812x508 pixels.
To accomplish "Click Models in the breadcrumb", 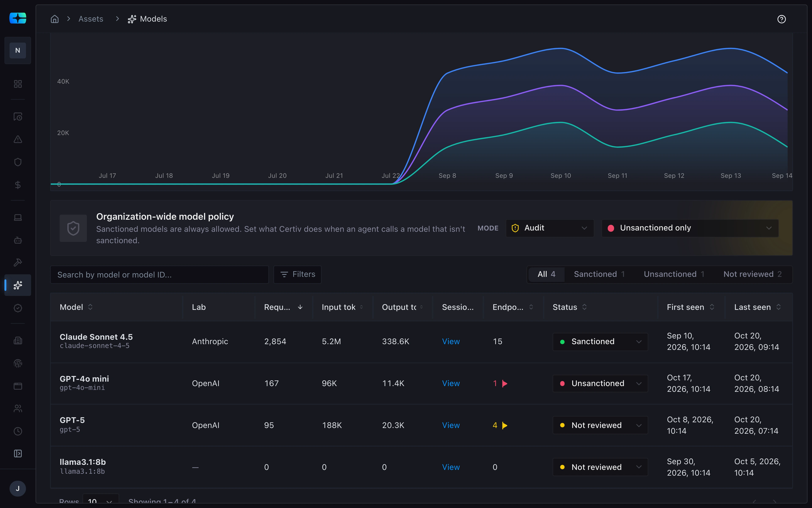I will point(147,19).
